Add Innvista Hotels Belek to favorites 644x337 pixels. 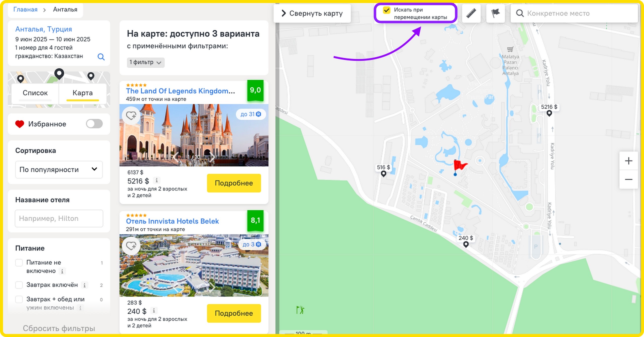[x=131, y=246]
